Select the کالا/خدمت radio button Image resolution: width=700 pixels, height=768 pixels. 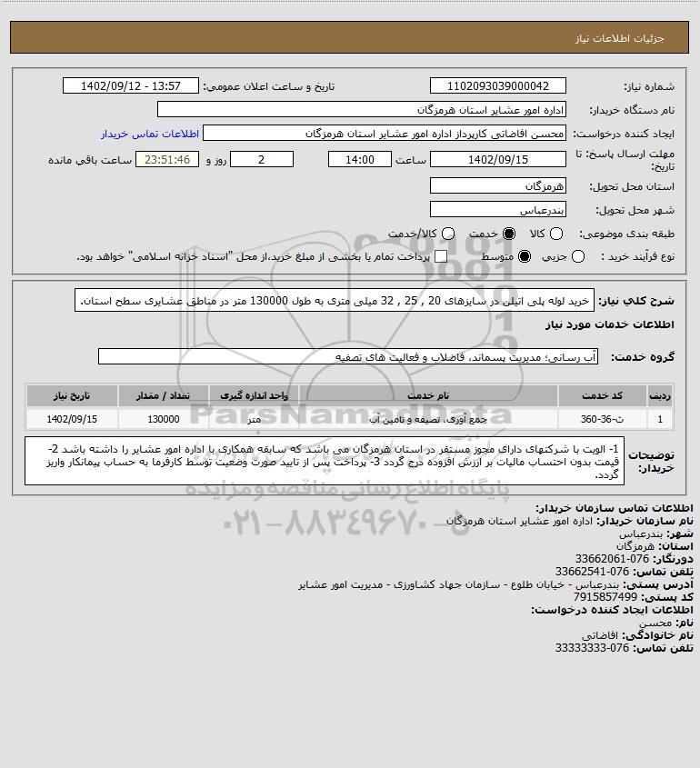tap(447, 234)
